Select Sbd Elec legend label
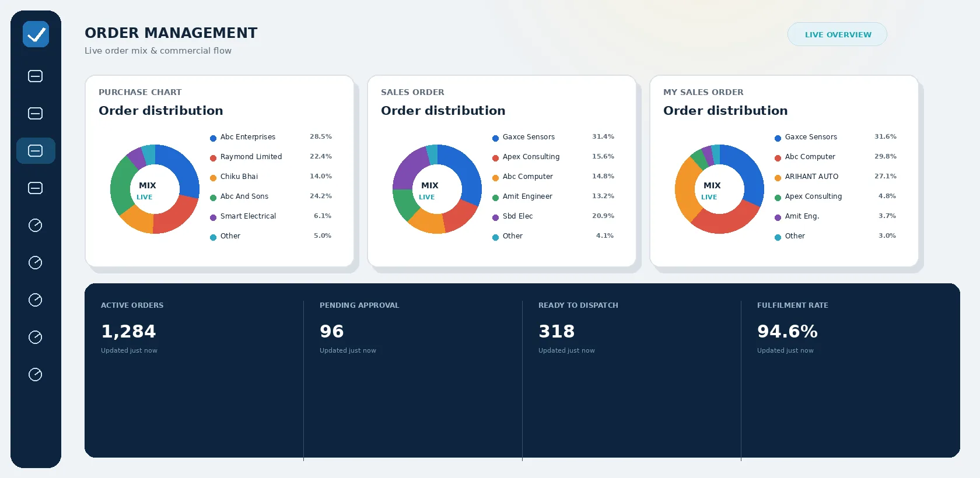 pyautogui.click(x=518, y=216)
